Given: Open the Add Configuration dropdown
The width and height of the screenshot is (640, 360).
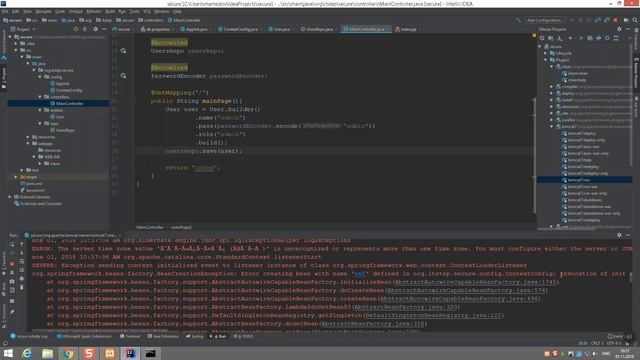Looking at the screenshot, I should (x=545, y=20).
